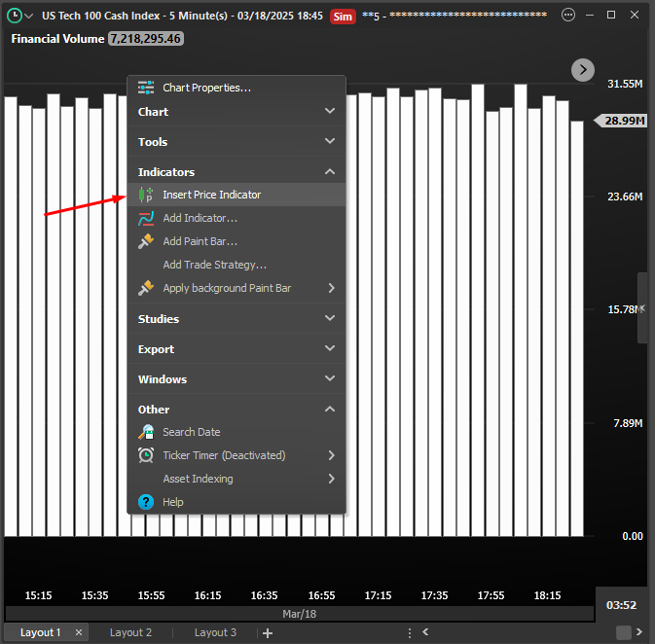Open the three-dot options button in title bar
Screen dimensions: 655x644
(569, 16)
